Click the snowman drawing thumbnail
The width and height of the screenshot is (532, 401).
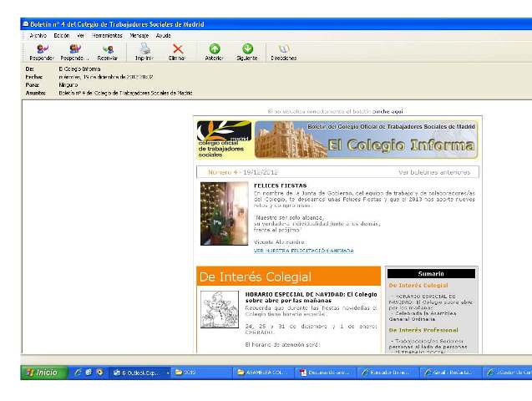220,309
